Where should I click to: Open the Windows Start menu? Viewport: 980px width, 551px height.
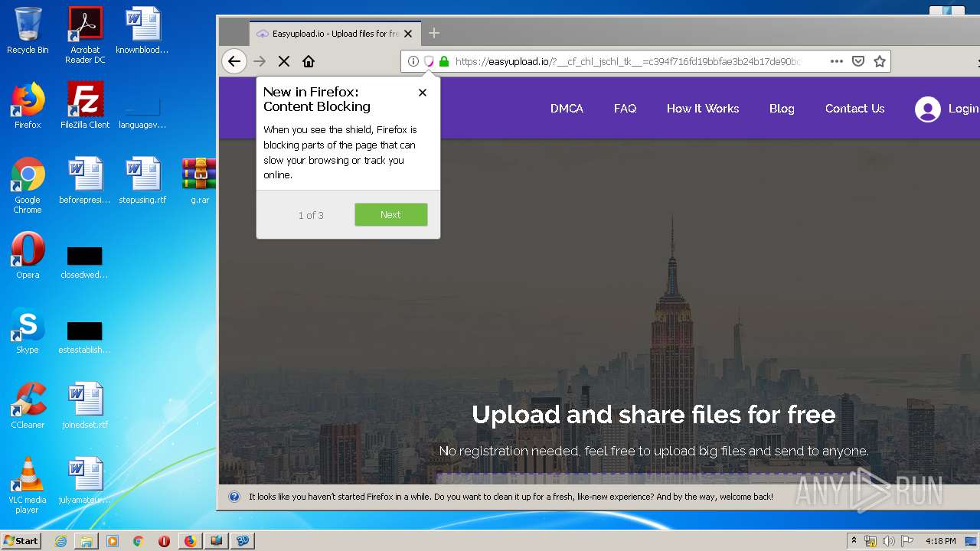point(21,540)
